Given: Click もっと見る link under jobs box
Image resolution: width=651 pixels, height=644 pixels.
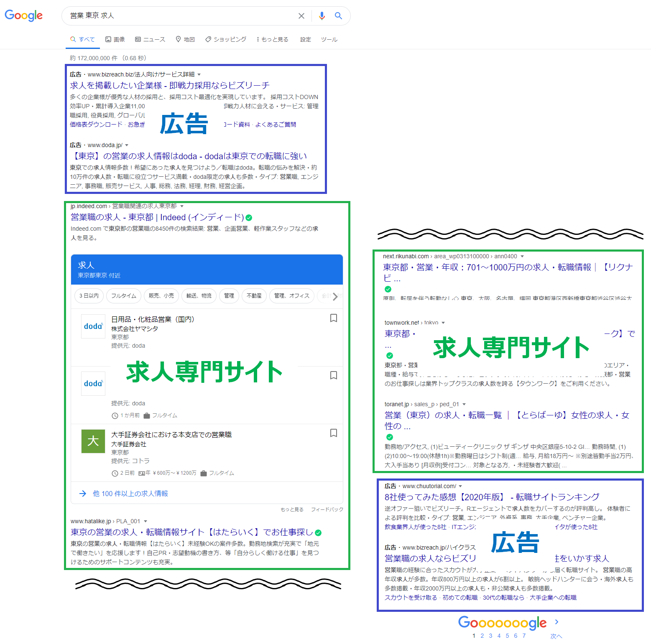Looking at the screenshot, I should coord(292,509).
